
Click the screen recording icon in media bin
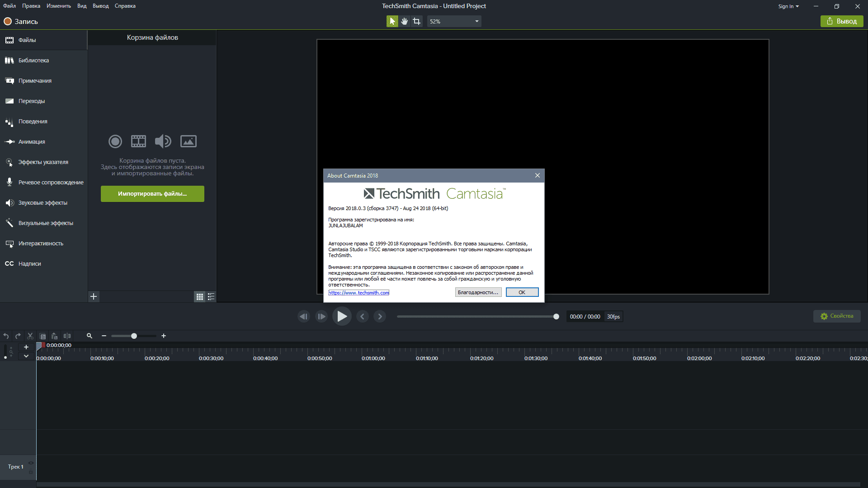click(x=115, y=141)
